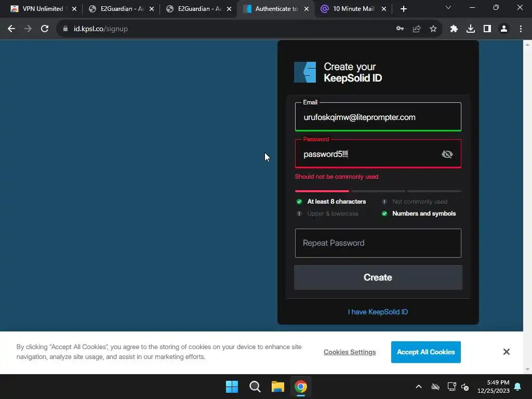This screenshot has height=399, width=532.
Task: Open password manager key icon
Action: click(400, 29)
